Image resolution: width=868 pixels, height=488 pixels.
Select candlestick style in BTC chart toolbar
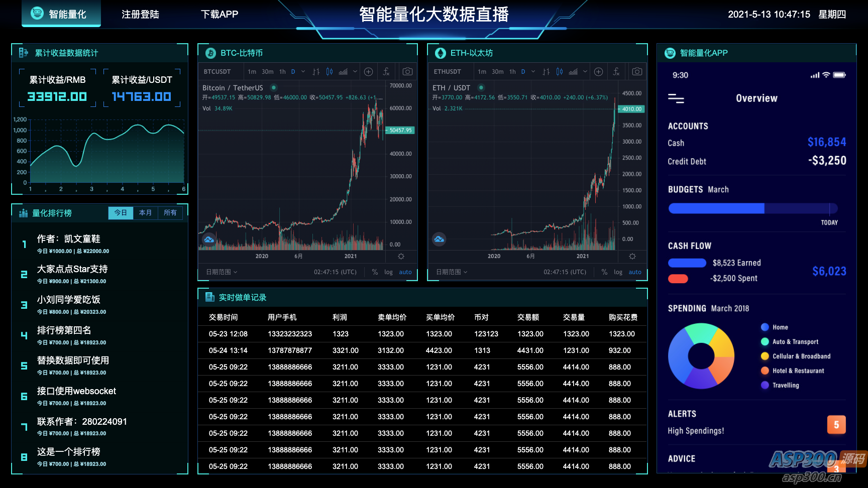click(329, 72)
